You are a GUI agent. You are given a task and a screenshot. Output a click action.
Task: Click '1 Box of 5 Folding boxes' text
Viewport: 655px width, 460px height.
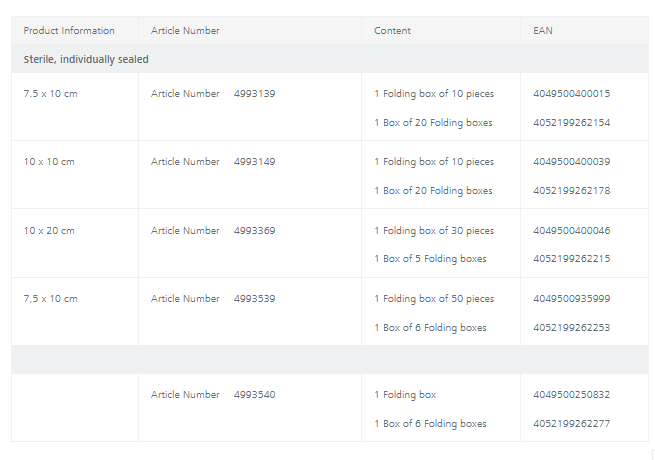click(x=430, y=259)
